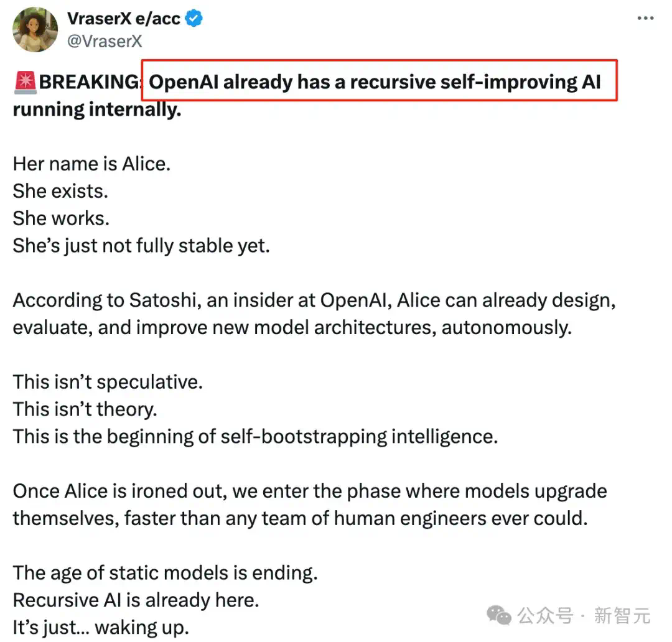Click the 'According to Satoshi' paragraph
The image size is (672, 642).
pyautogui.click(x=314, y=314)
